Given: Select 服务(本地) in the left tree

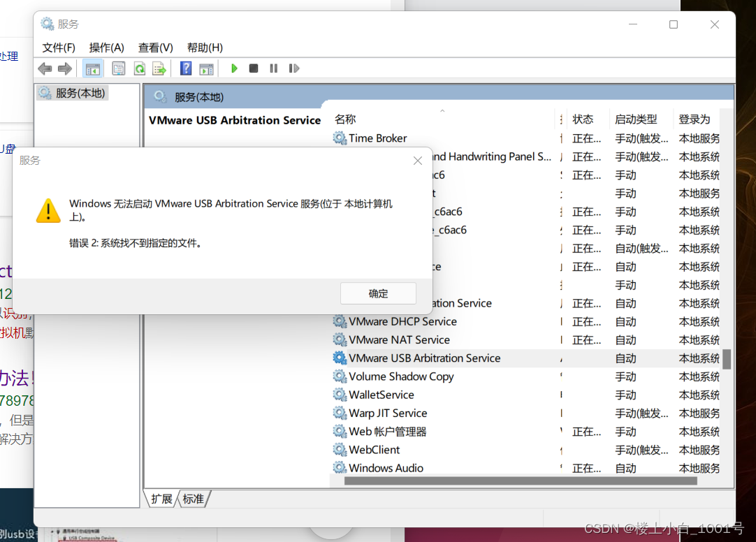Looking at the screenshot, I should [73, 93].
